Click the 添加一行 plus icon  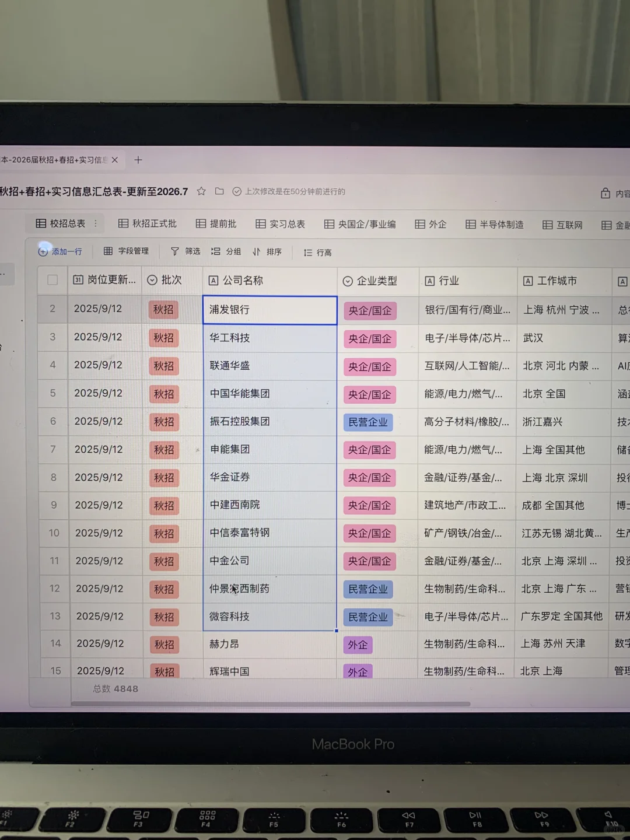(x=43, y=251)
